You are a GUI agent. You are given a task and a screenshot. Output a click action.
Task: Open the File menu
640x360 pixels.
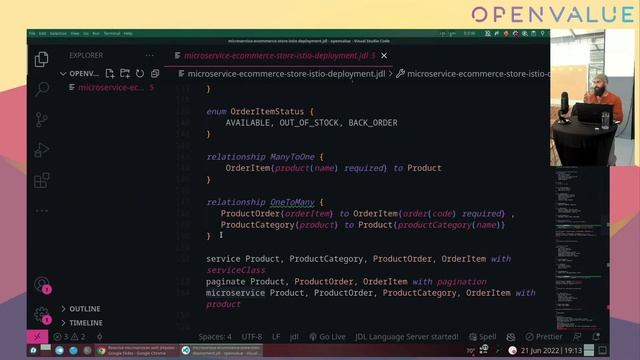point(32,33)
